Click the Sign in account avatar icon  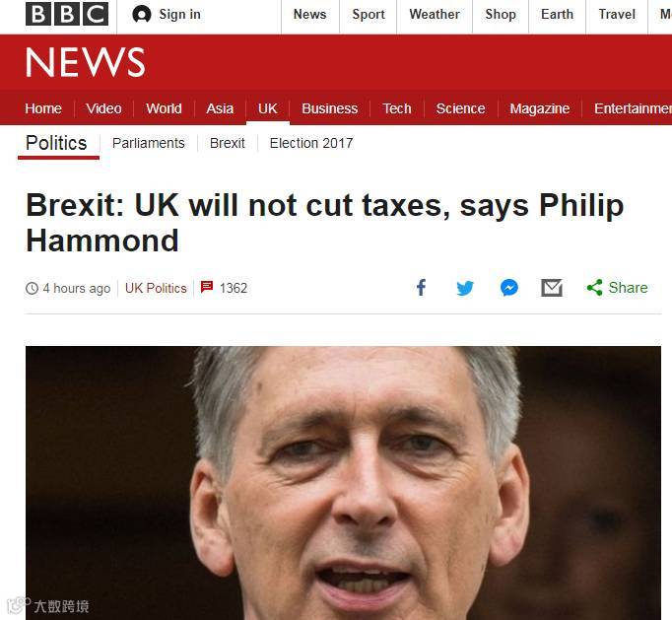point(142,14)
